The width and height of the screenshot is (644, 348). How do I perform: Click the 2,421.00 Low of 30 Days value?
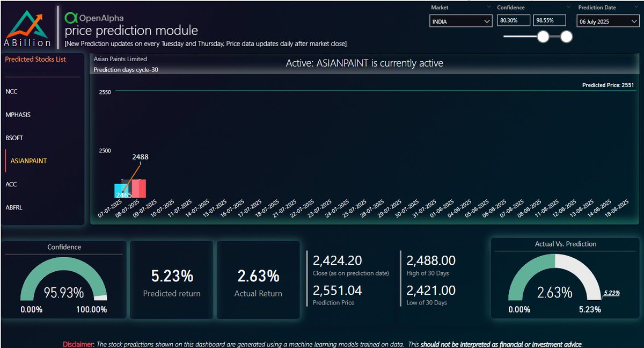point(431,291)
